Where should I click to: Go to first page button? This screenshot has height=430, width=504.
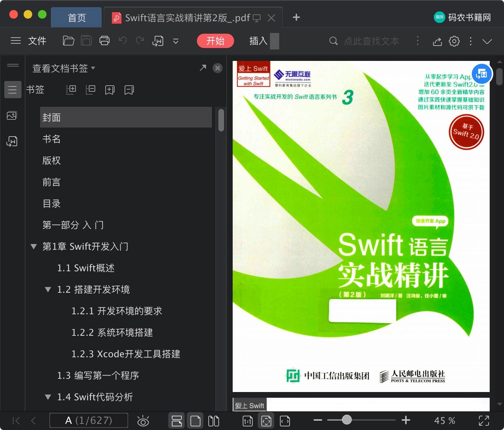[16, 420]
